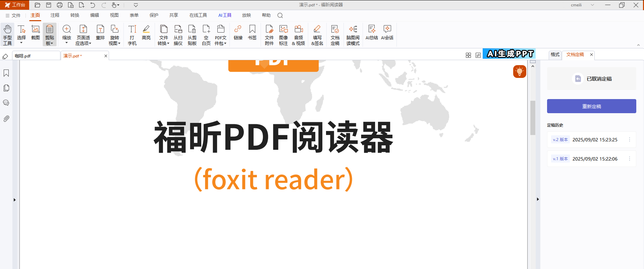The height and width of the screenshot is (269, 644).
Task: Open Page Fit options (页面适应选项)
Action: (83, 35)
